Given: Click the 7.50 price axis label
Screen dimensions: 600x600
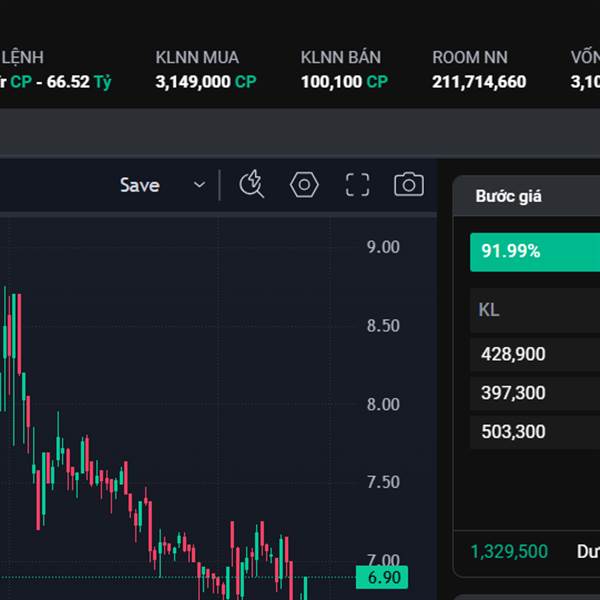Looking at the screenshot, I should point(383,482).
